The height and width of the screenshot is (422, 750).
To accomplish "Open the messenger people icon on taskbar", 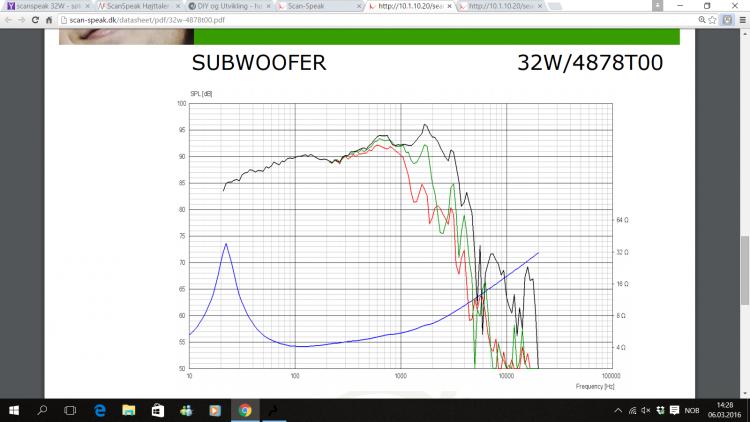I will (x=187, y=411).
